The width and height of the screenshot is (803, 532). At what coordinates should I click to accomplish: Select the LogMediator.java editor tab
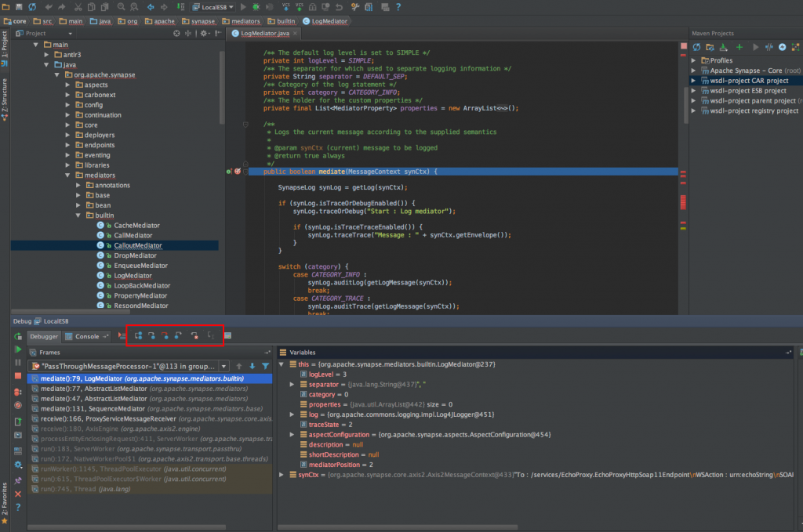pos(265,33)
